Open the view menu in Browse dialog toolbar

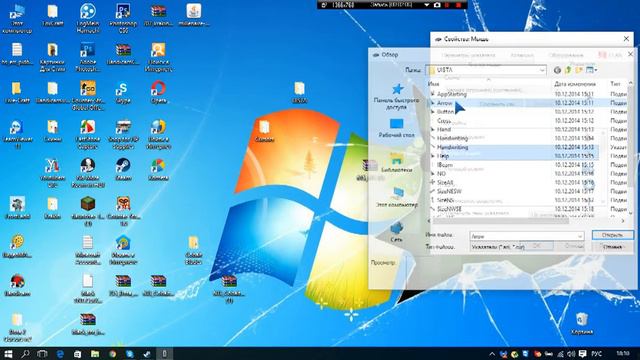click(591, 70)
